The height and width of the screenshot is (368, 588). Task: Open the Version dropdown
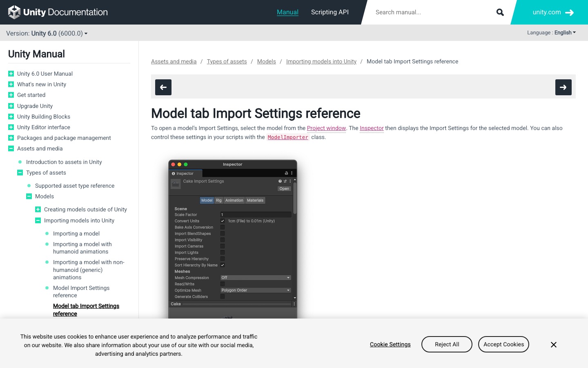pyautogui.click(x=47, y=33)
